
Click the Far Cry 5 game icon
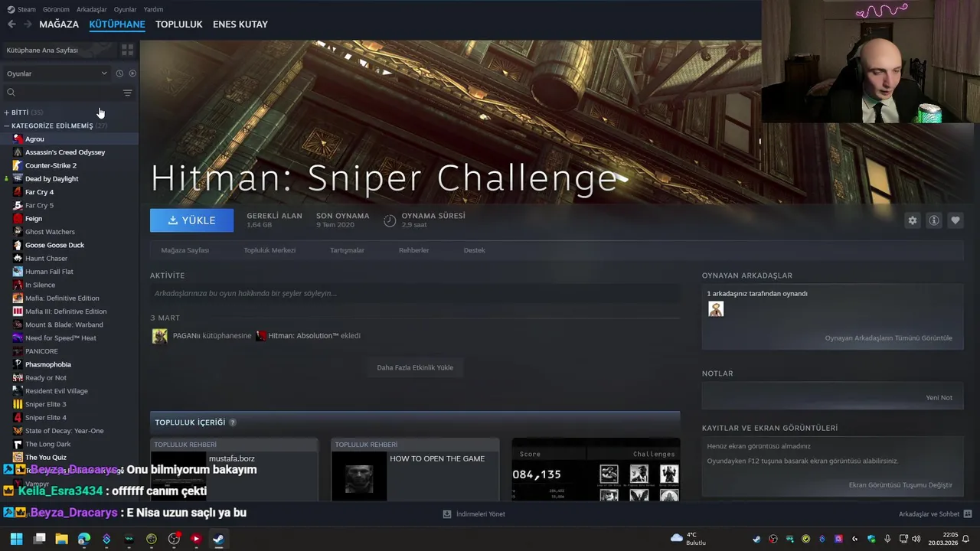pyautogui.click(x=18, y=205)
